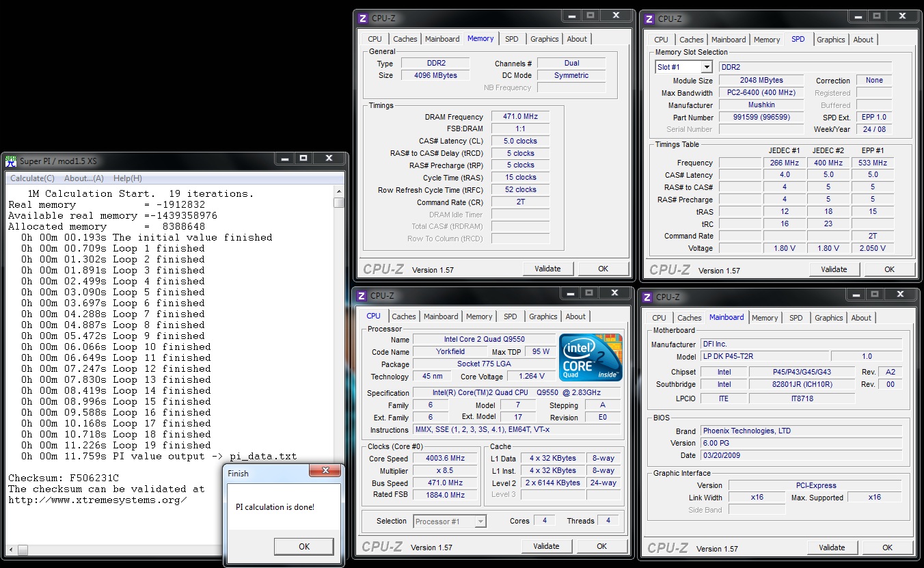Click the EPP #1 voltage value 2.050 V
The image size is (924, 568).
[872, 248]
